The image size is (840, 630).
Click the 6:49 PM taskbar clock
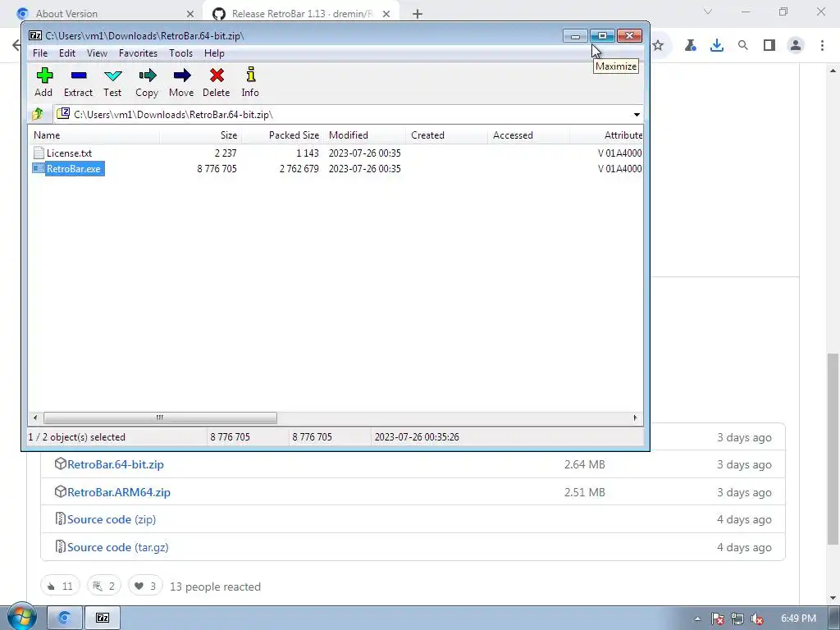click(798, 619)
